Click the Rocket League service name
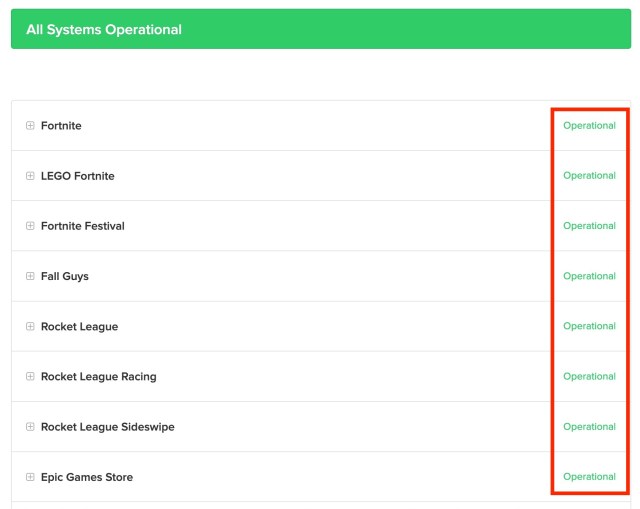This screenshot has height=509, width=640. click(x=79, y=327)
